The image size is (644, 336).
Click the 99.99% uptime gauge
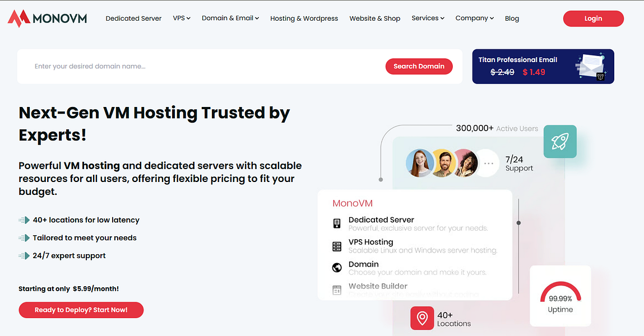[560, 292]
